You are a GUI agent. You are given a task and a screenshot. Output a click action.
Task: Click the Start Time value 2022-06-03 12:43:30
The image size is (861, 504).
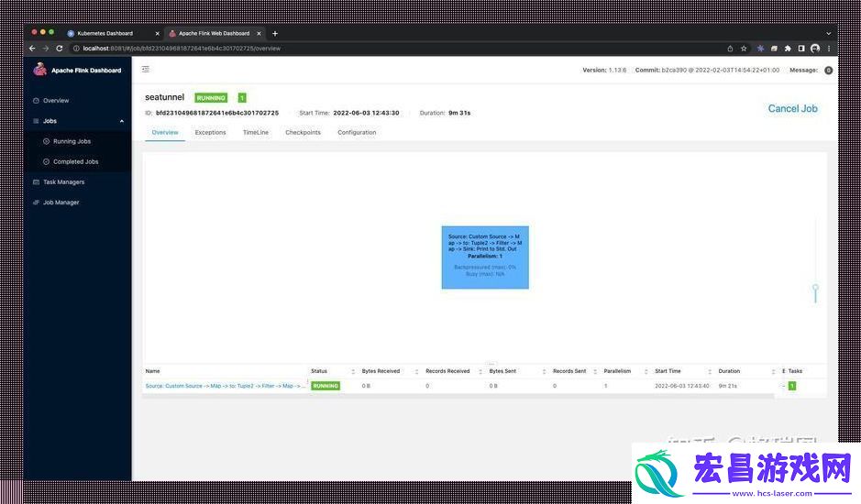(x=366, y=113)
